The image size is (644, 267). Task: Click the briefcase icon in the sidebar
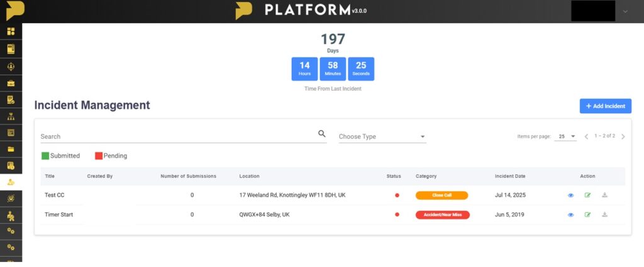click(11, 83)
